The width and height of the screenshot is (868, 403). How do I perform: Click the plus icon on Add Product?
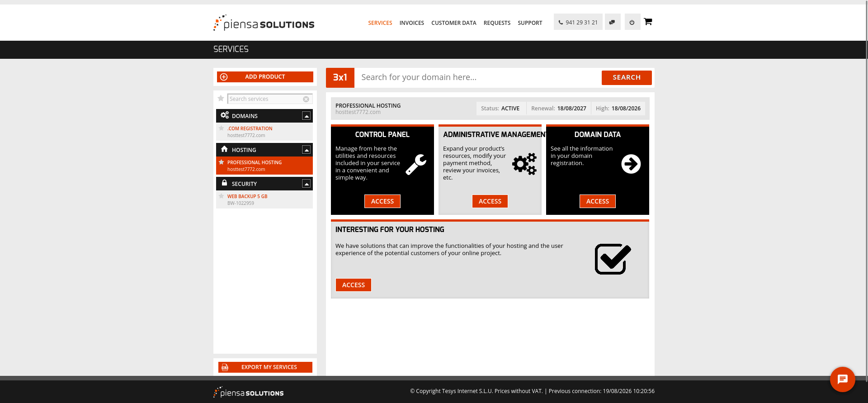coord(224,77)
